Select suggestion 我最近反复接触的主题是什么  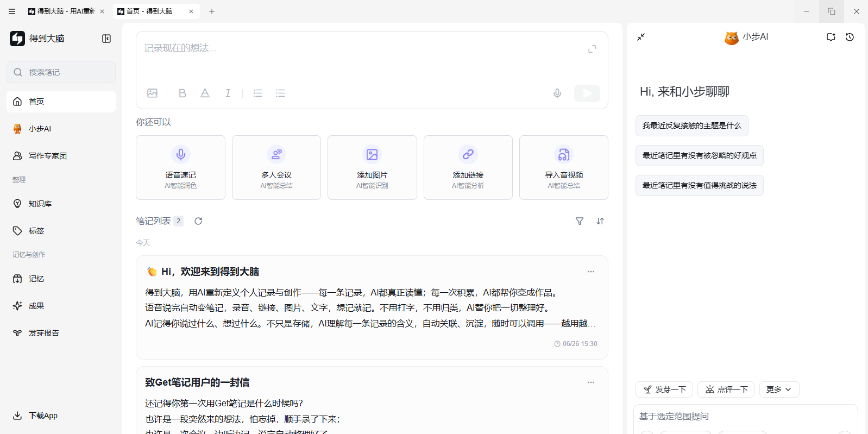(x=691, y=125)
